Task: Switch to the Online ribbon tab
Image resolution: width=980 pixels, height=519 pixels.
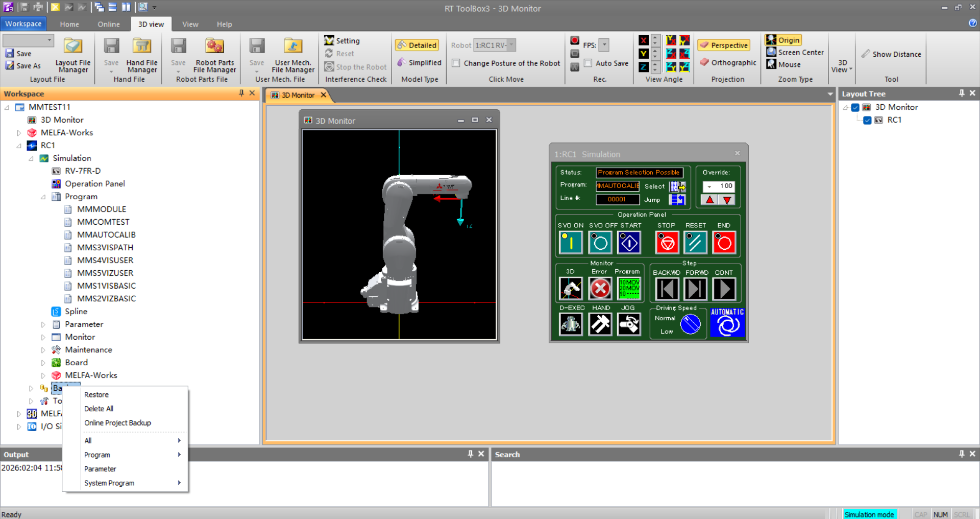Action: tap(109, 24)
